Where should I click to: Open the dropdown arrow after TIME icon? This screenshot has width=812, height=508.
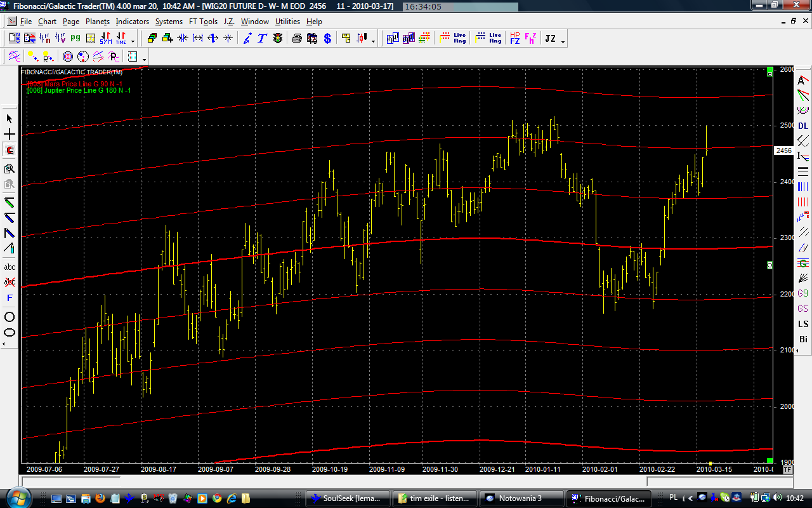[x=133, y=41]
